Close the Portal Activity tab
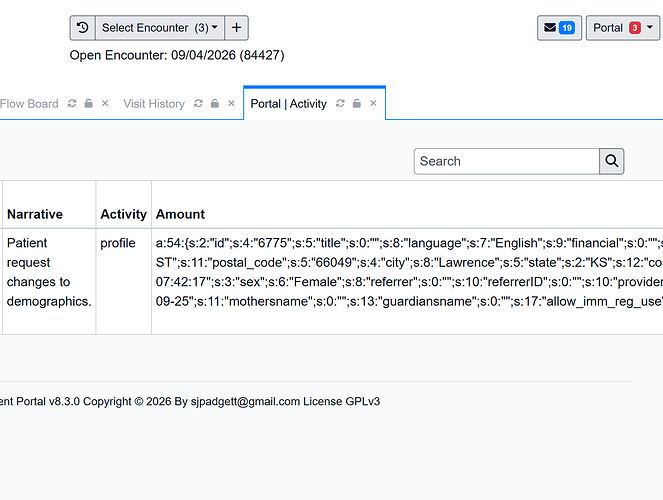 click(373, 104)
